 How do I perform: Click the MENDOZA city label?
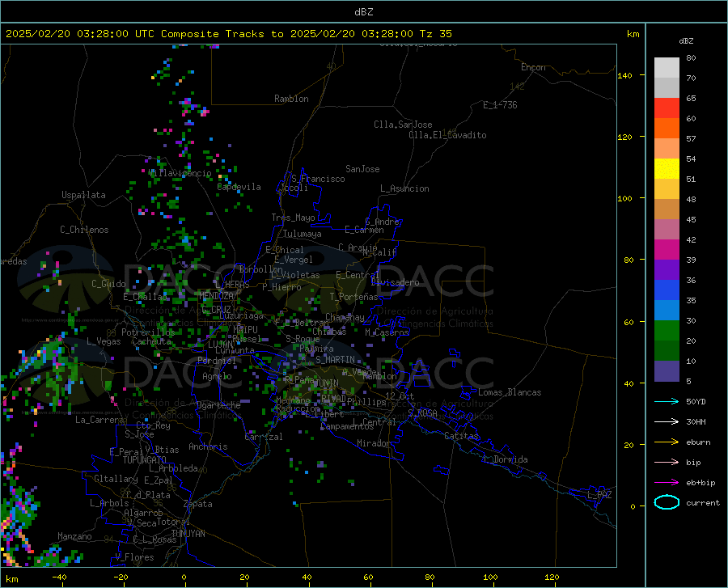216,296
